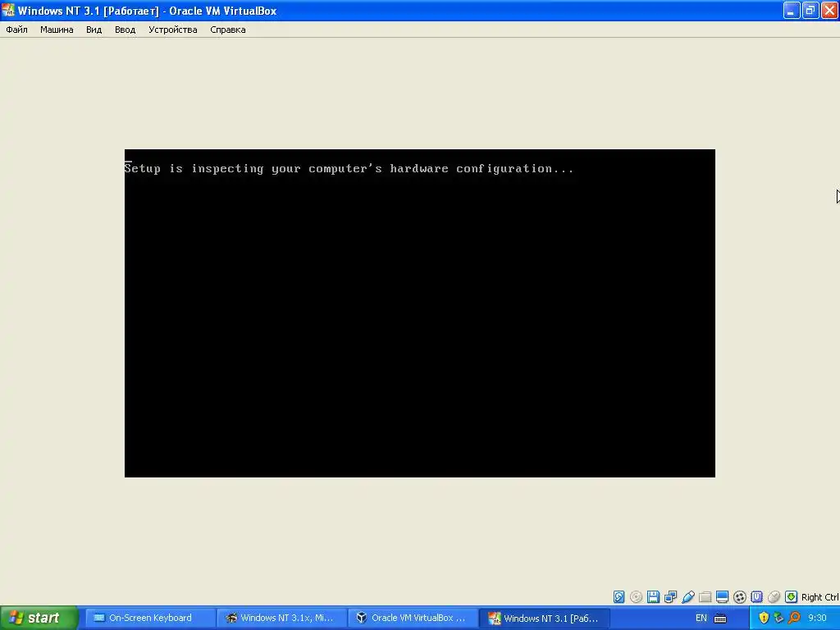Click the shared folders status icon

tap(705, 597)
